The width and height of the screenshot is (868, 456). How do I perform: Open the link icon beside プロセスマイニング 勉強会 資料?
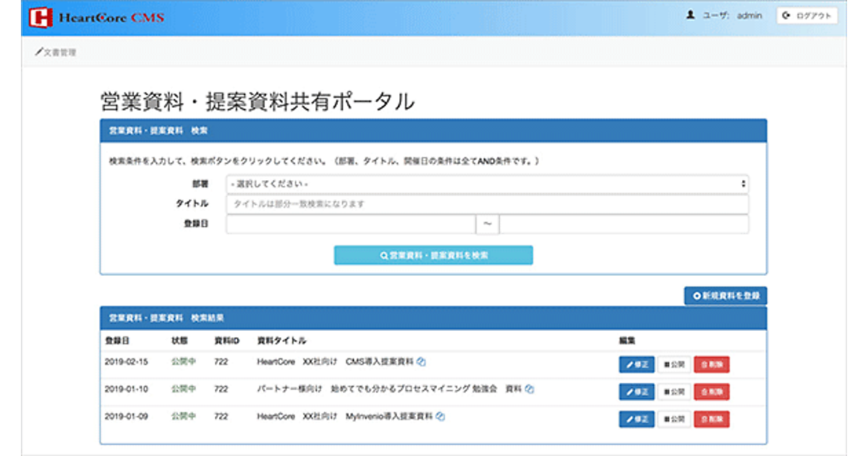coord(529,389)
